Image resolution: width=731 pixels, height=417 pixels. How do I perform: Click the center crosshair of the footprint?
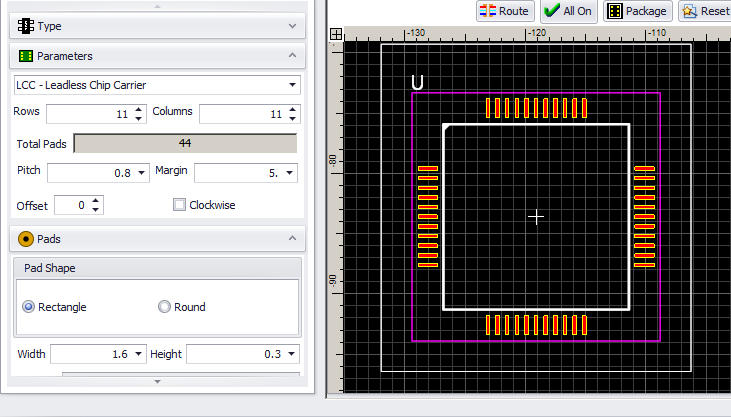(536, 217)
